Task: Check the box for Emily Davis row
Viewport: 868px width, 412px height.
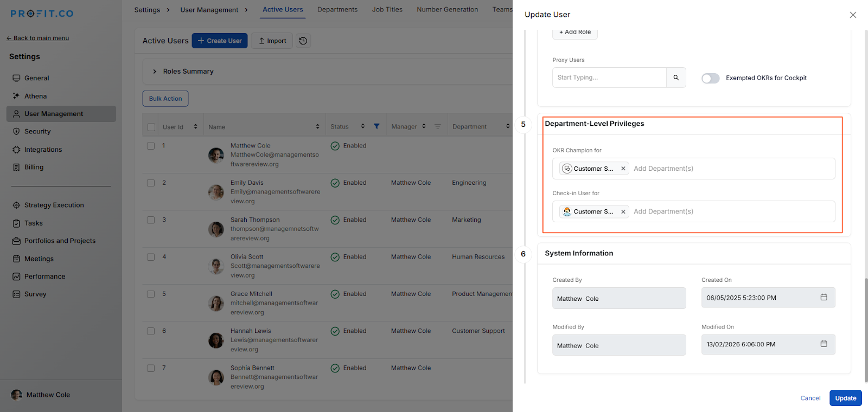Action: [x=151, y=183]
